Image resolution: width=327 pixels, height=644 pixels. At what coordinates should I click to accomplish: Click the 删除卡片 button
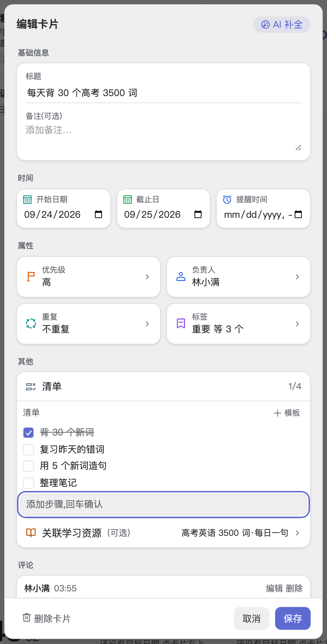point(47,618)
